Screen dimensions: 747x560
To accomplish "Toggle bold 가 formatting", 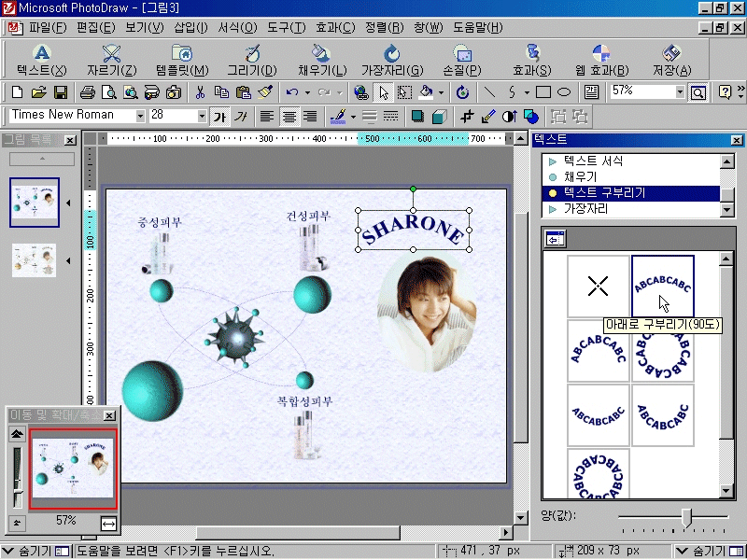I will pos(219,117).
